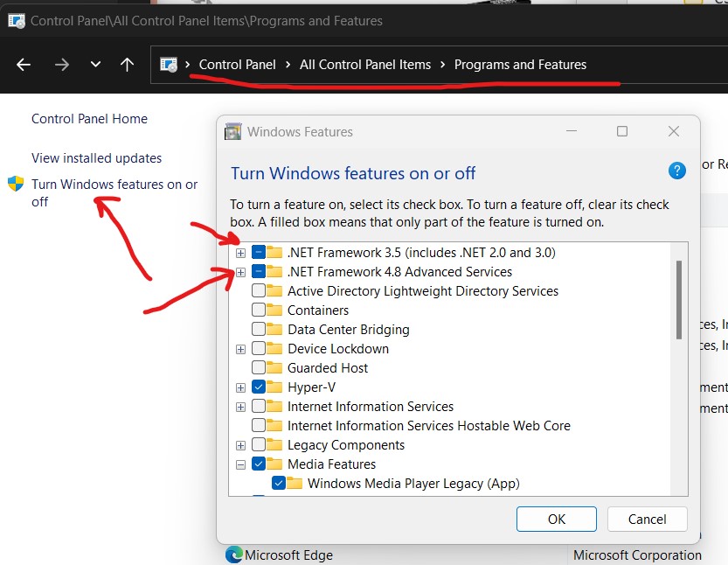Click the features list vertical scrollbar
The height and width of the screenshot is (565, 728).
[x=678, y=300]
